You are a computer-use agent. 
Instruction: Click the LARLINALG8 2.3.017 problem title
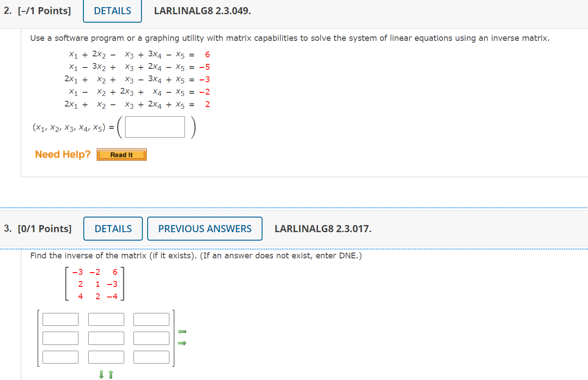323,228
